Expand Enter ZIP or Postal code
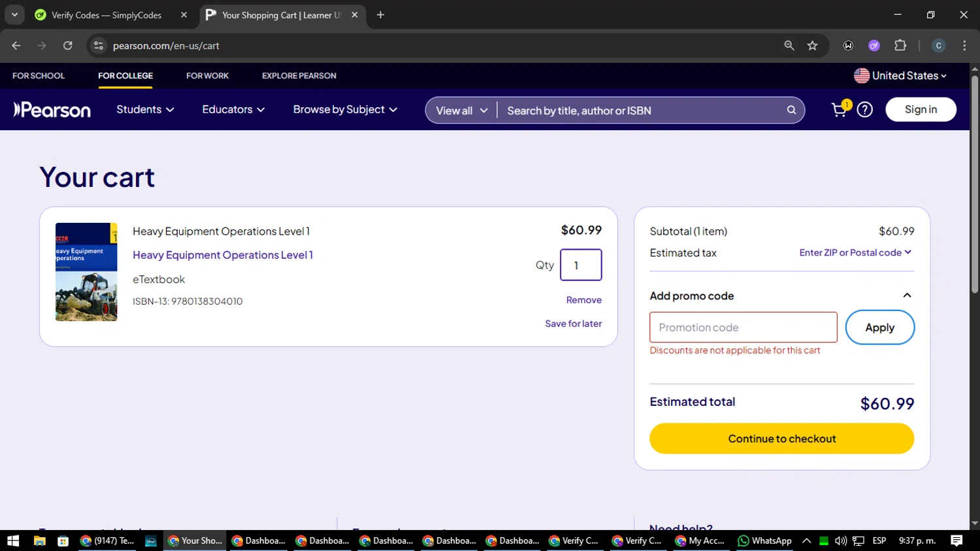 pos(855,253)
